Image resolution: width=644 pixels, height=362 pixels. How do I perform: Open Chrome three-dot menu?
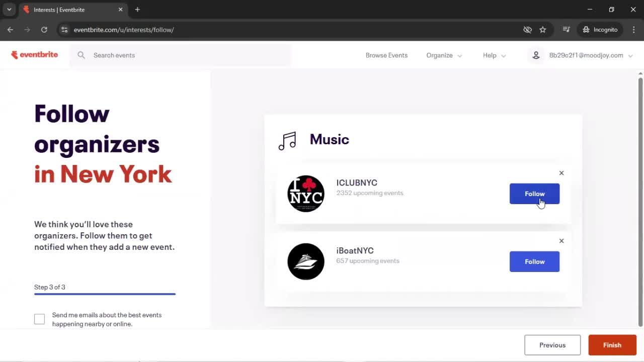pos(634,30)
